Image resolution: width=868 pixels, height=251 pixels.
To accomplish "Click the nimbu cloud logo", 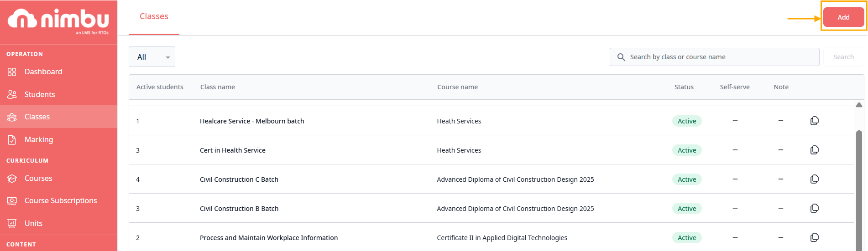I will click(22, 19).
